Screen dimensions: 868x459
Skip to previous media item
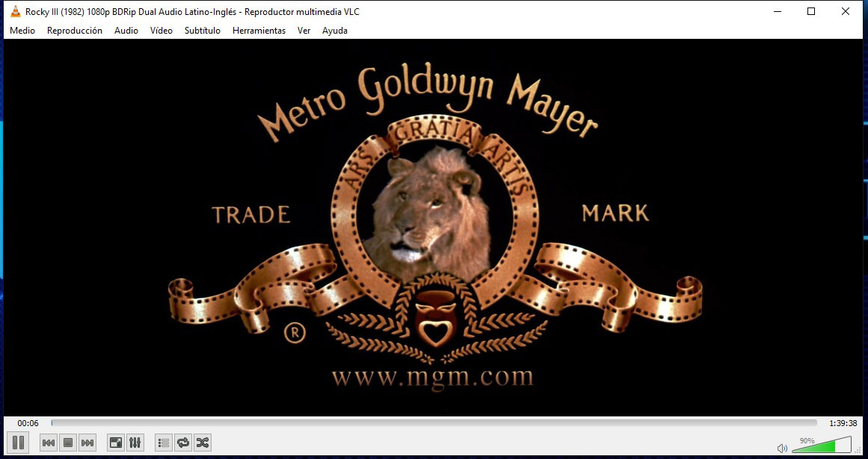49,443
